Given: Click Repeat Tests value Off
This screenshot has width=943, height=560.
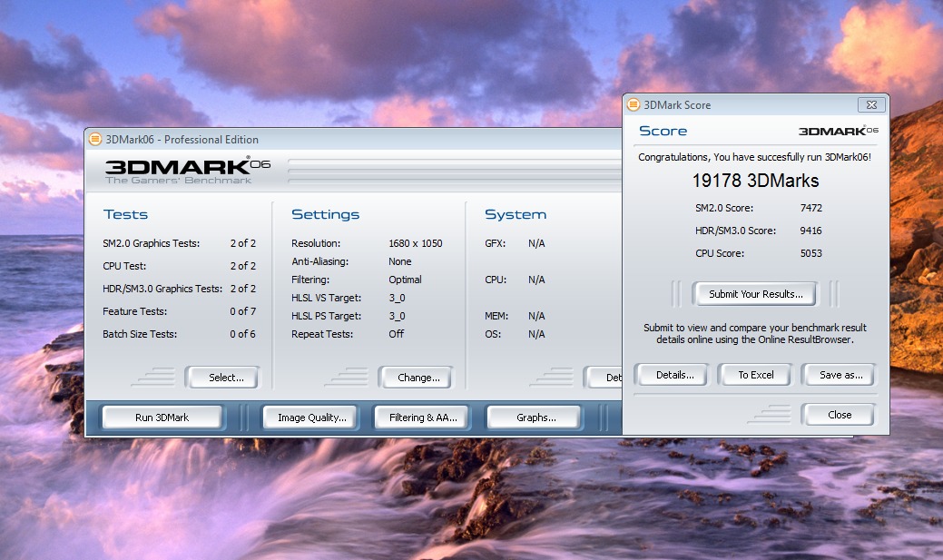Looking at the screenshot, I should click(x=397, y=334).
